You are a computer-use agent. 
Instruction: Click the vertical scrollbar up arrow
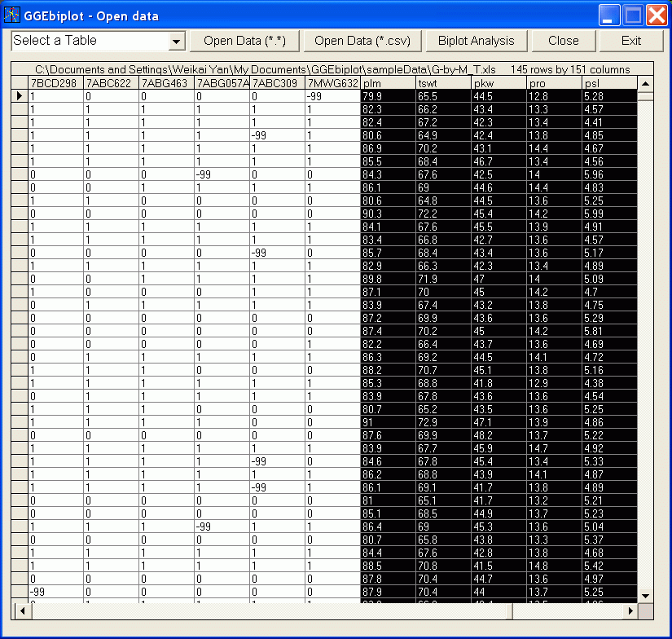[645, 84]
